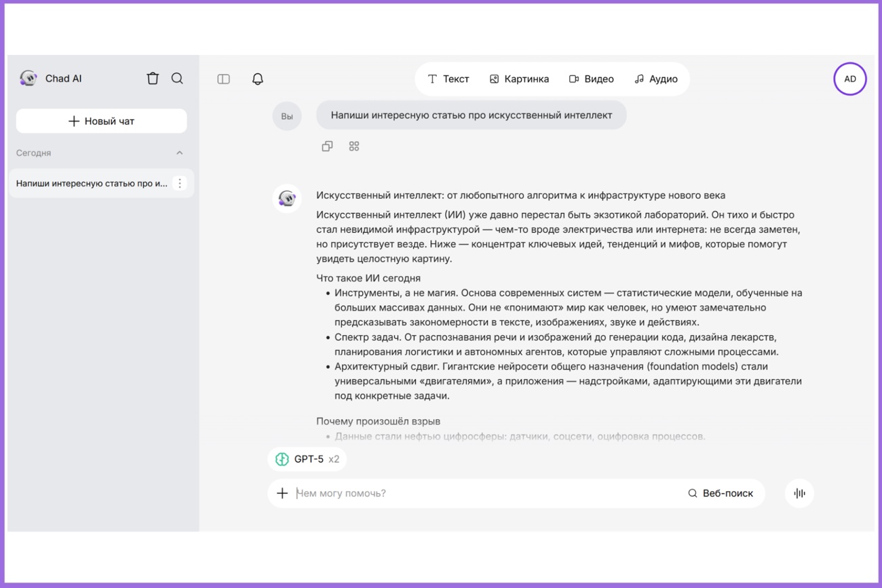Click the Chad AI logo
This screenshot has width=882, height=588.
coord(28,79)
